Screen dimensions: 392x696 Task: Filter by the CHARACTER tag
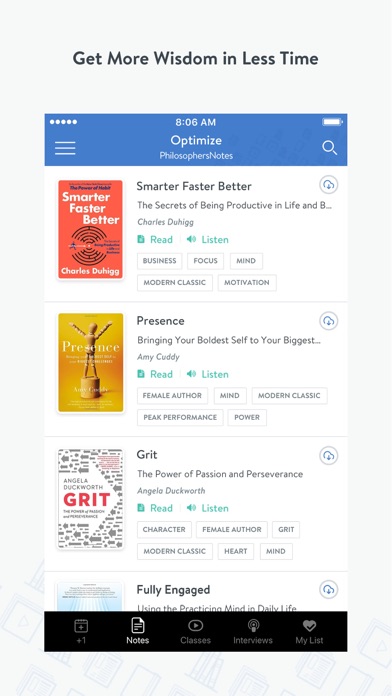(x=164, y=530)
